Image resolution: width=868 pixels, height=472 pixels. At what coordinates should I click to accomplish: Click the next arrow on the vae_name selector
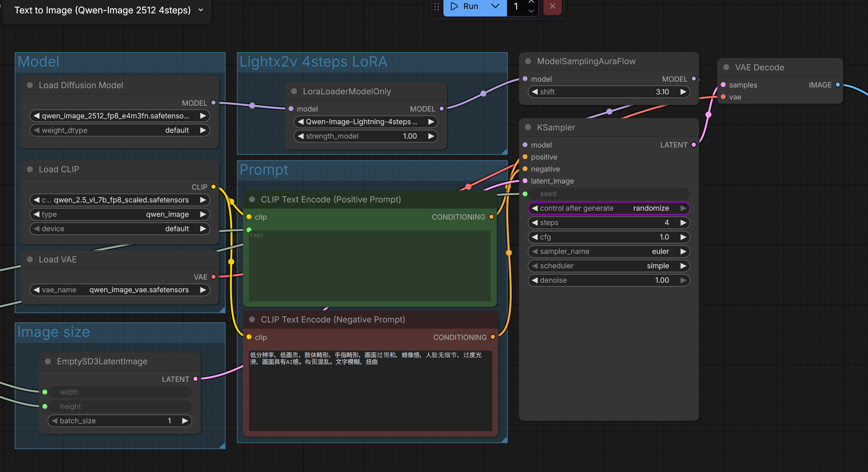(203, 290)
